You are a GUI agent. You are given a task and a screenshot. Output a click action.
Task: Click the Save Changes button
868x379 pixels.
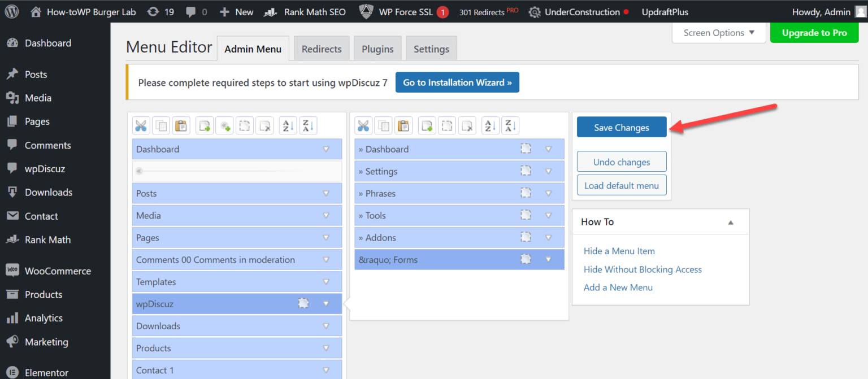pos(621,127)
